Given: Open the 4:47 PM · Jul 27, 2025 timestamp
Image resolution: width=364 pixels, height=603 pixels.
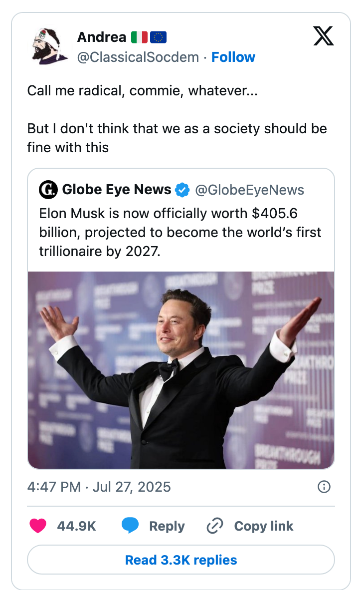Looking at the screenshot, I should 99,487.
